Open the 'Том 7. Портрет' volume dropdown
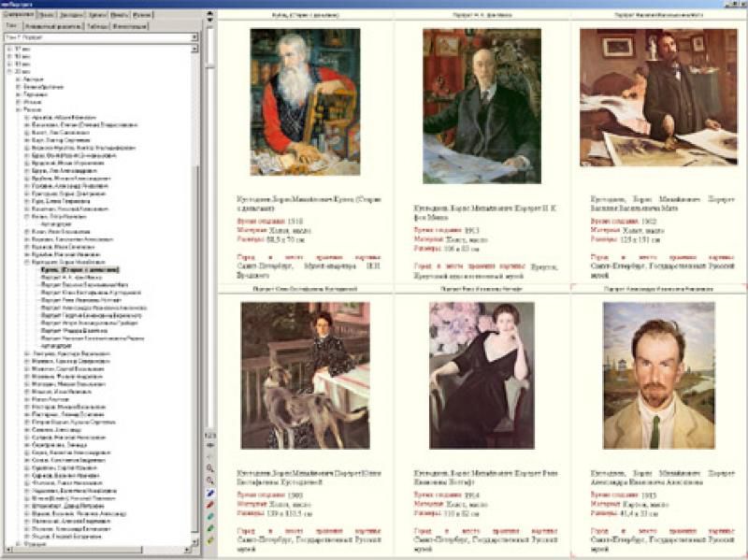Viewport: 748px width, 560px height. pos(194,37)
